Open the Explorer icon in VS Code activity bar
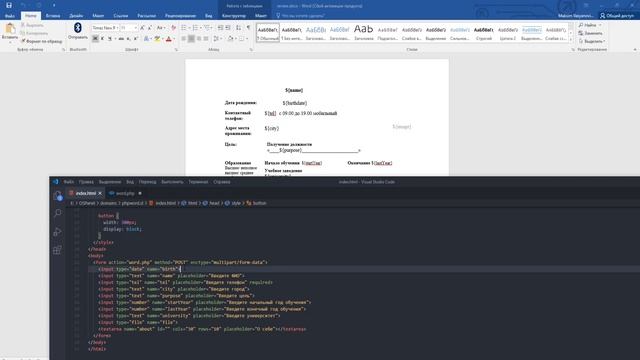The width and height of the screenshot is (640, 360). point(58,196)
